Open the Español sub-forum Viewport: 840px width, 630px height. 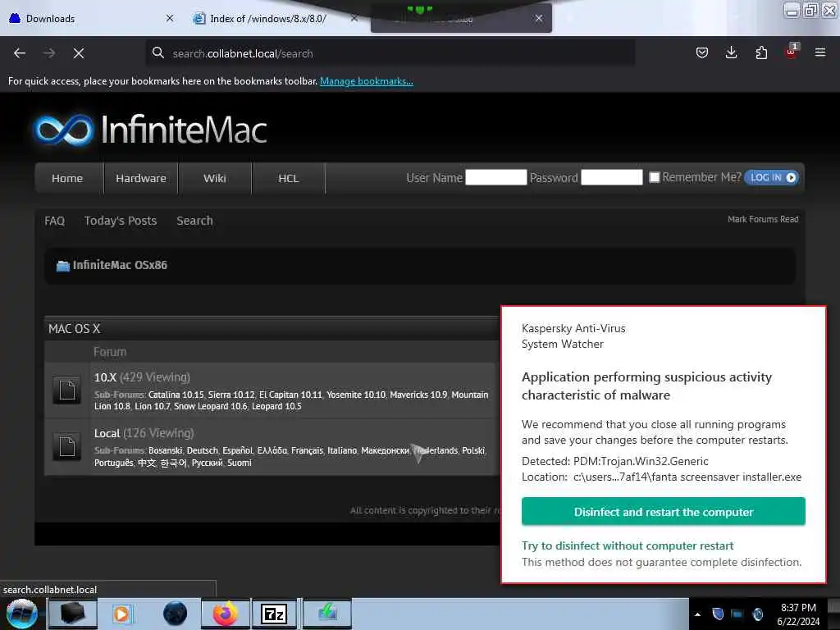[x=237, y=451]
